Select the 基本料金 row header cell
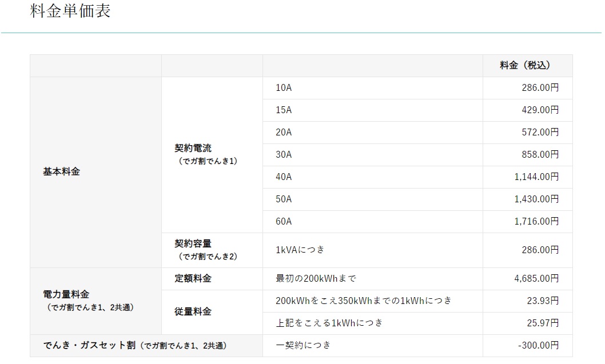This screenshot has height=364, width=605. coord(62,171)
